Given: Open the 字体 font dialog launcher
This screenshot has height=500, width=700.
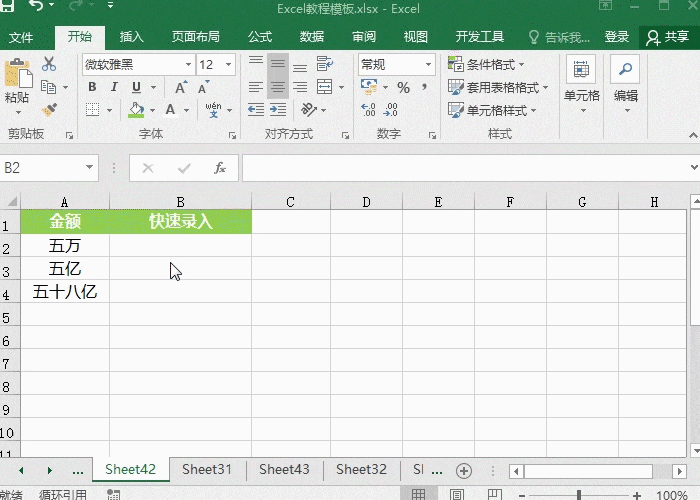Looking at the screenshot, I should [x=233, y=135].
